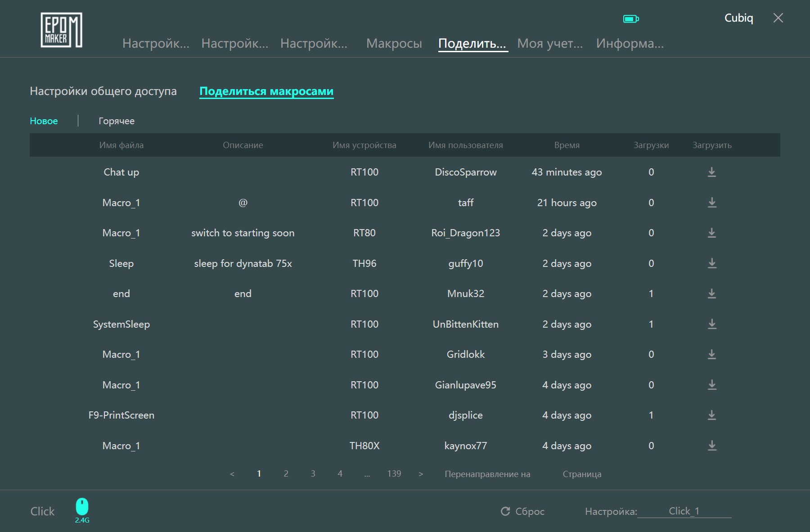Download the F9-PrintScreen macro
This screenshot has width=810, height=532.
click(x=711, y=415)
